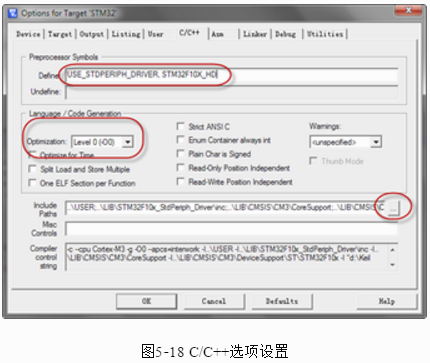Check Read-Only Position Independent
This screenshot has width=430, height=363.
[x=180, y=168]
